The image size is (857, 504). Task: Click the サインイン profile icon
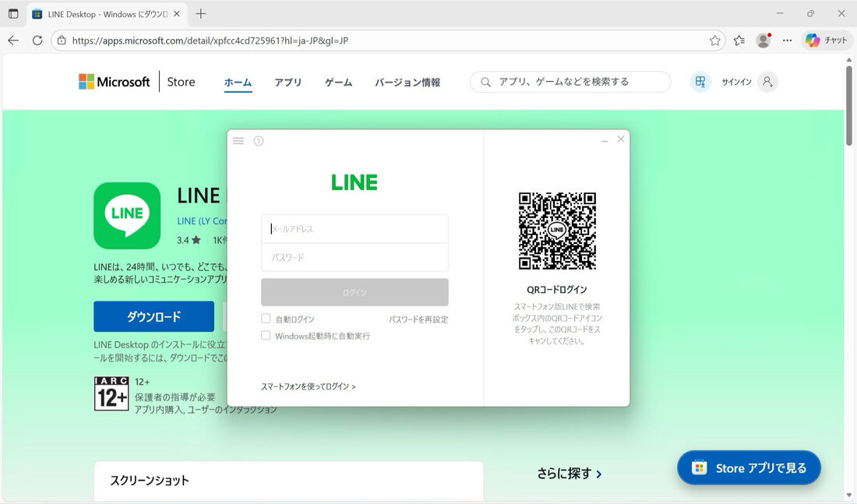(767, 82)
